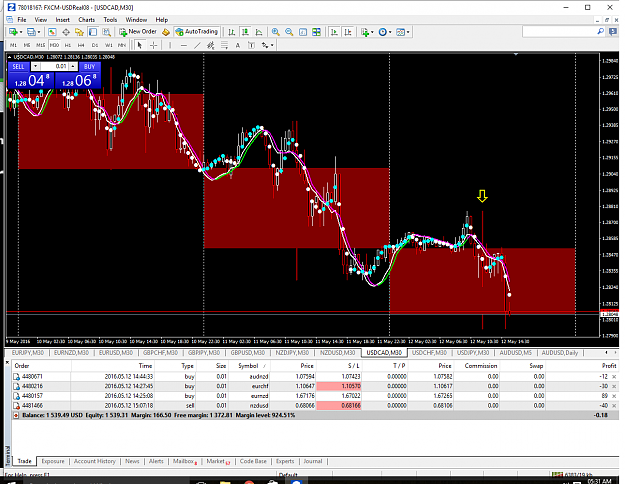The height and width of the screenshot is (484, 625).
Task: Open the Indicators list icon
Action: click(365, 32)
